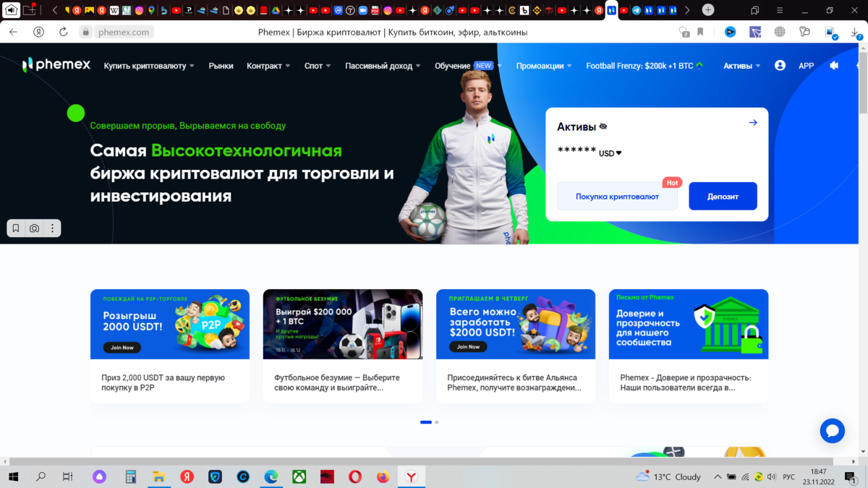The image size is (868, 488).
Task: Click the Yandex home button
Action: click(38, 32)
